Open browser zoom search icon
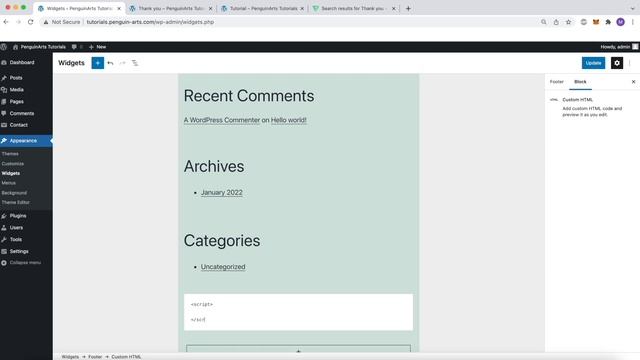This screenshot has height=360, width=640. pos(544,22)
